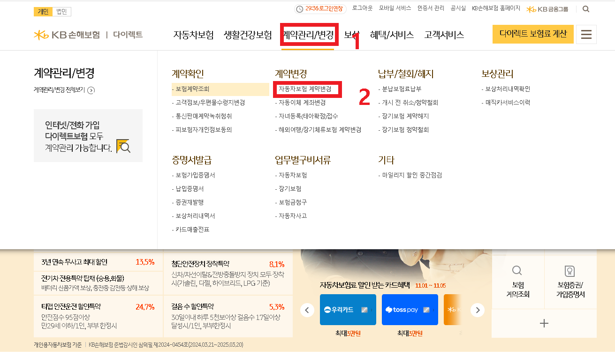Click 전기차 전용특약 탑재 item
Viewport: 615px width, 364px height.
(x=98, y=282)
